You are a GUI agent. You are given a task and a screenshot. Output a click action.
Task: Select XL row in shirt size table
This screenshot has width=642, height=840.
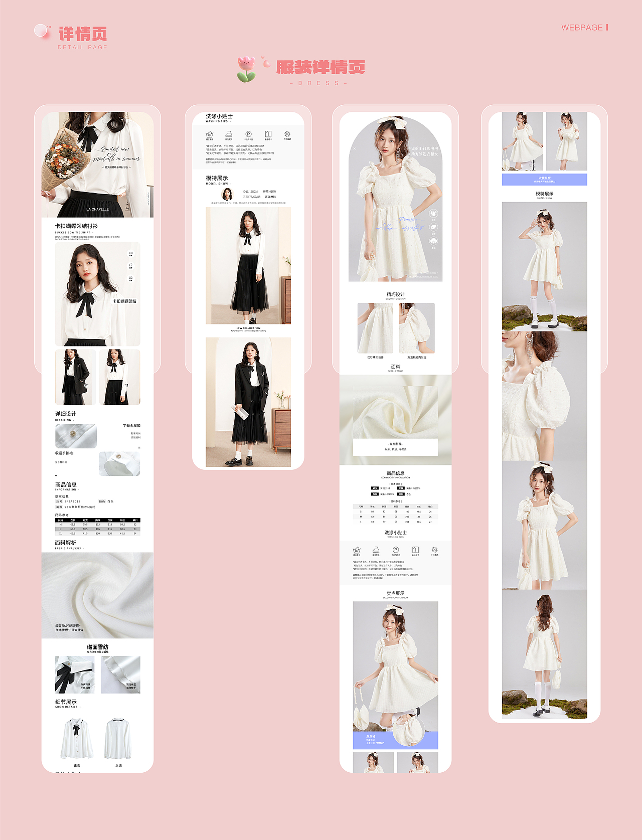(97, 534)
